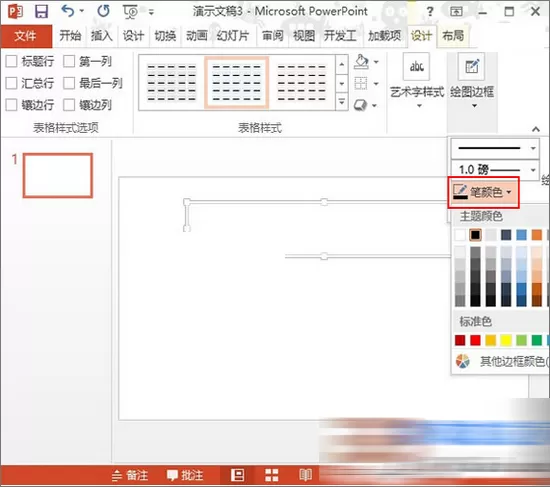Expand the table styles gallery more arrow
This screenshot has width=550, height=487.
pos(342,102)
